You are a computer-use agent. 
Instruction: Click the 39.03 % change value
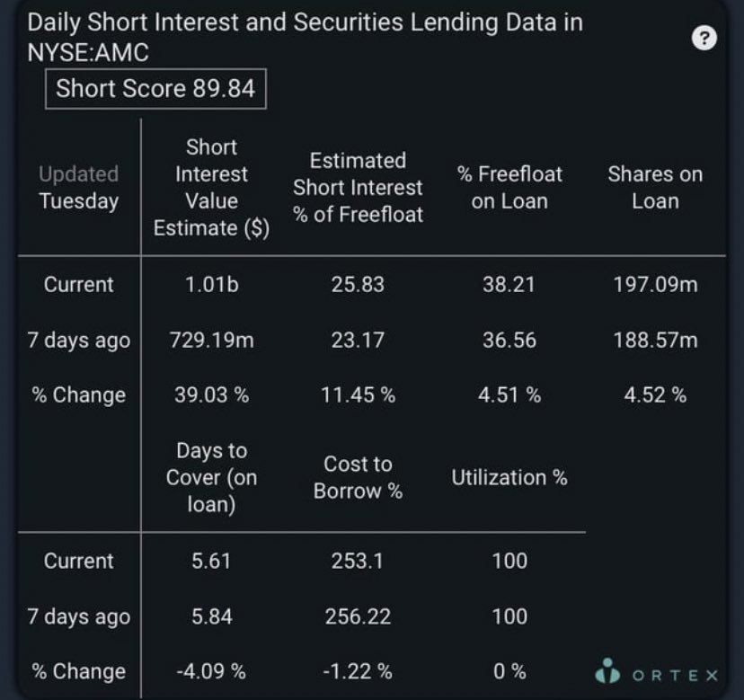(211, 394)
